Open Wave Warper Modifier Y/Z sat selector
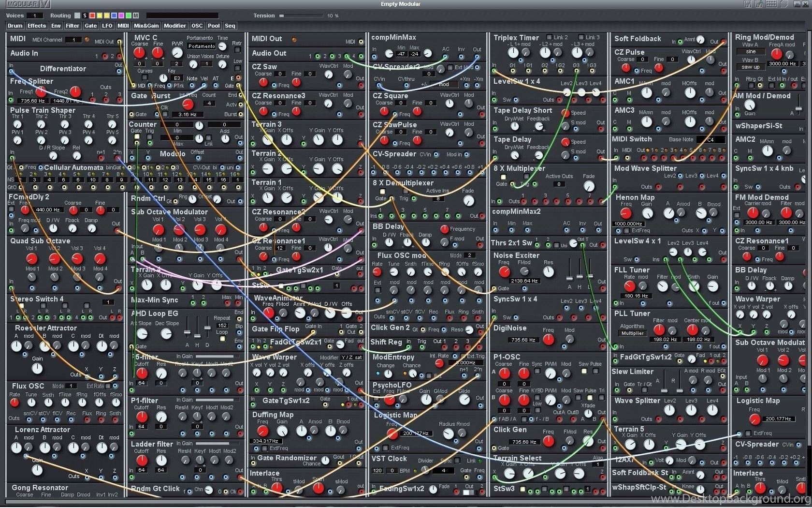Image resolution: width=812 pixels, height=508 pixels. coord(351,358)
